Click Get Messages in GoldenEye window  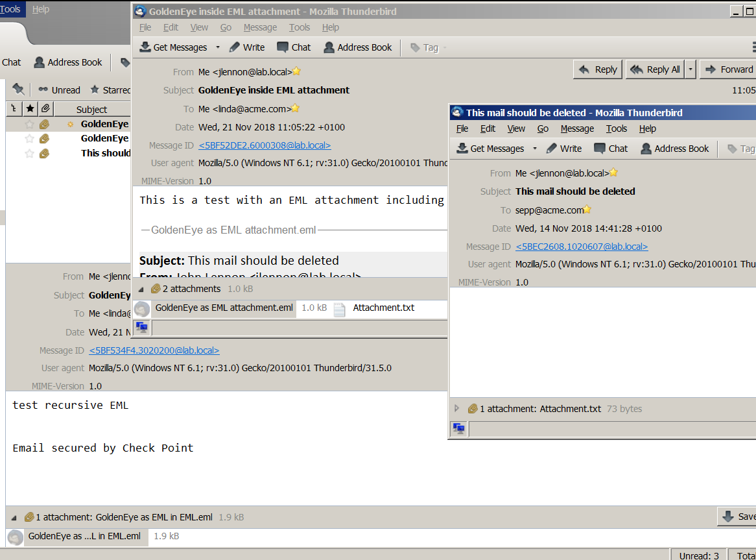pos(174,47)
